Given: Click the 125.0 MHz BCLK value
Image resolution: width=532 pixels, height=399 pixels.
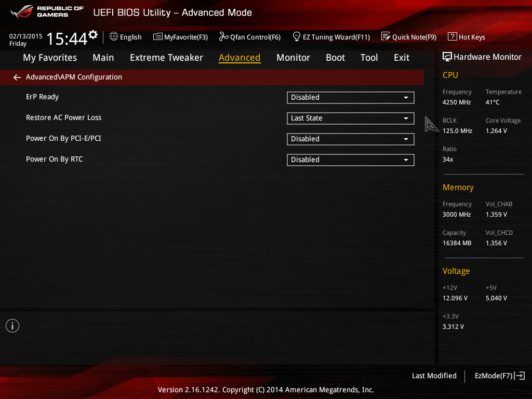Looking at the screenshot, I should pyautogui.click(x=457, y=130).
